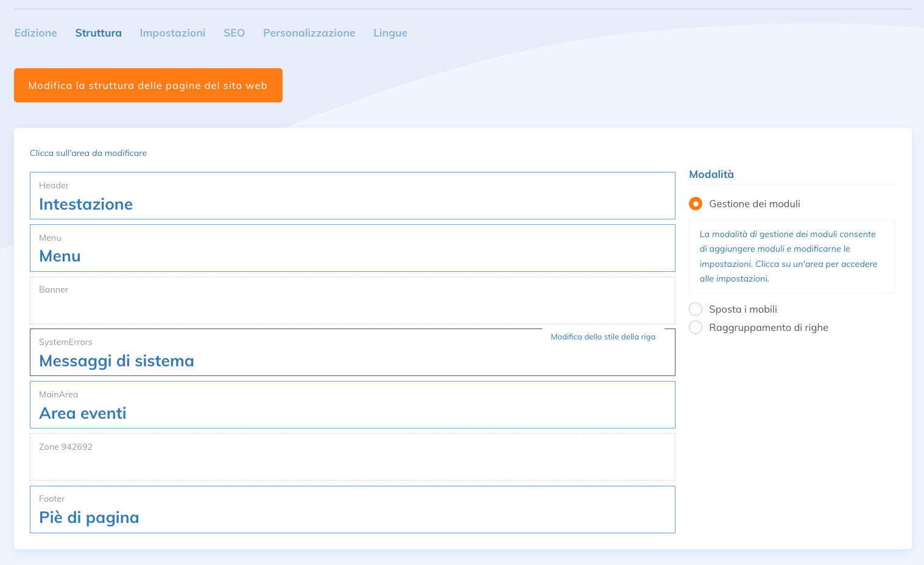Open the Edizione tab
Image resolution: width=924 pixels, height=565 pixels.
pyautogui.click(x=35, y=33)
